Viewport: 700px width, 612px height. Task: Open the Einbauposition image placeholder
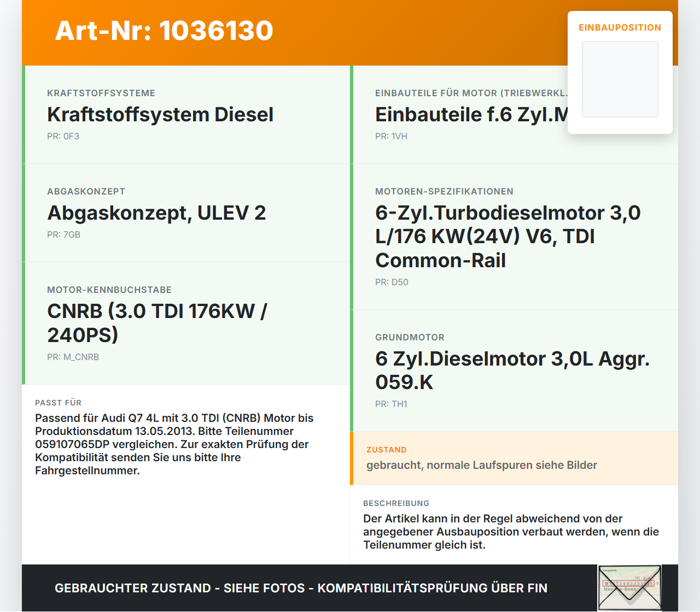coord(620,79)
